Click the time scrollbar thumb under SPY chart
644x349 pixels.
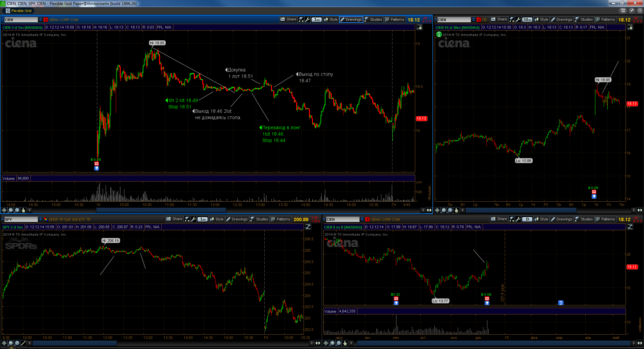pyautogui.click(x=74, y=343)
